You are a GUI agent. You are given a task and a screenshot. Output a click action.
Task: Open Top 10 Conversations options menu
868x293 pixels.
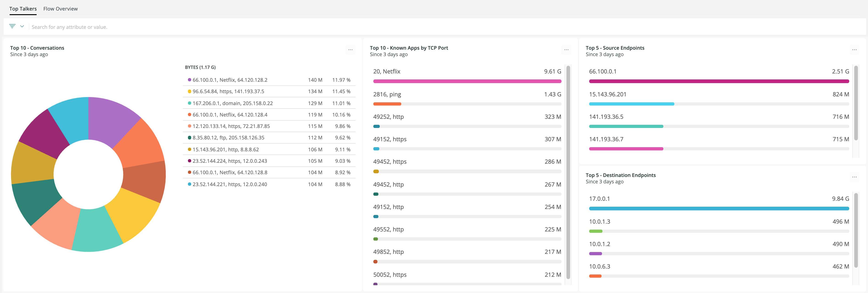[350, 50]
